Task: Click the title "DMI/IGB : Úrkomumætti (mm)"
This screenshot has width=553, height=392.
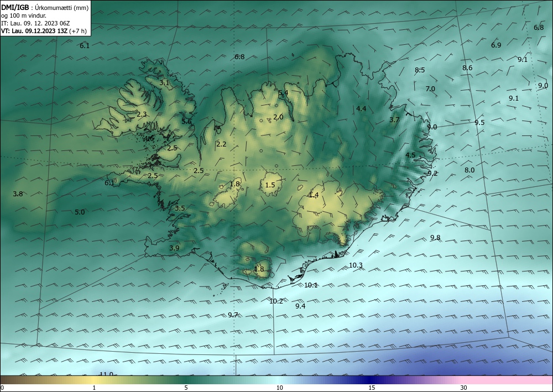Action: pos(45,7)
